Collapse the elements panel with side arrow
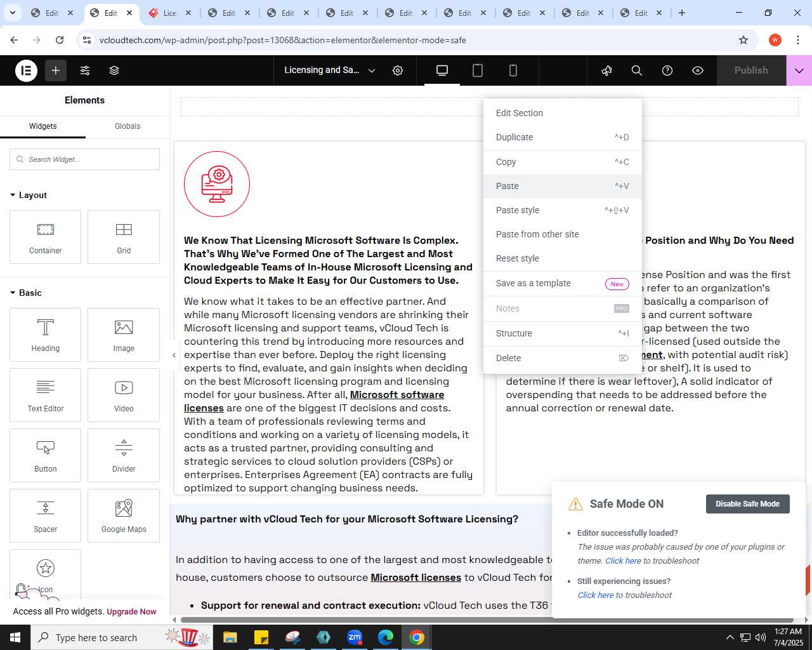Image resolution: width=812 pixels, height=650 pixels. [174, 355]
